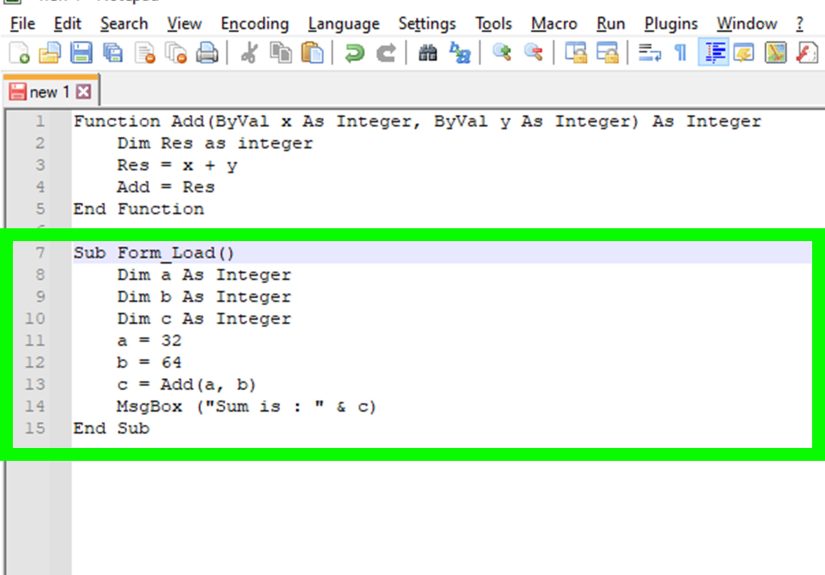This screenshot has width=825, height=575.
Task: Open the Search menu
Action: (x=124, y=24)
